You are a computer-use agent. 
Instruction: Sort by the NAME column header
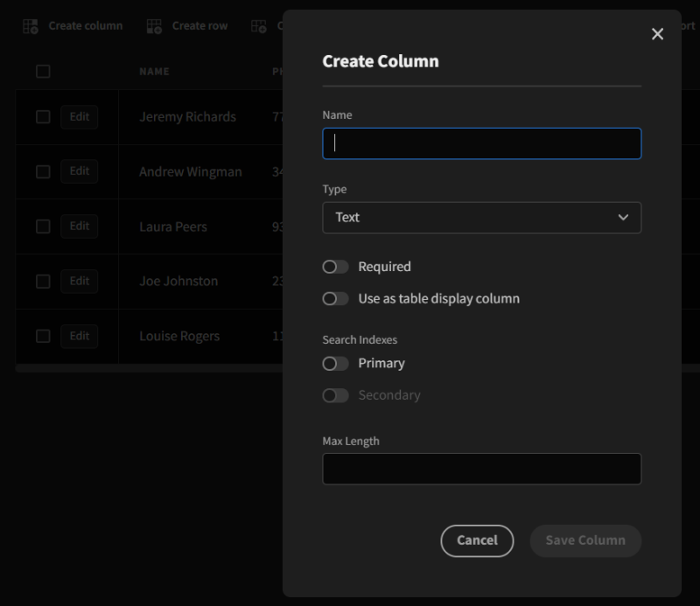(x=154, y=72)
